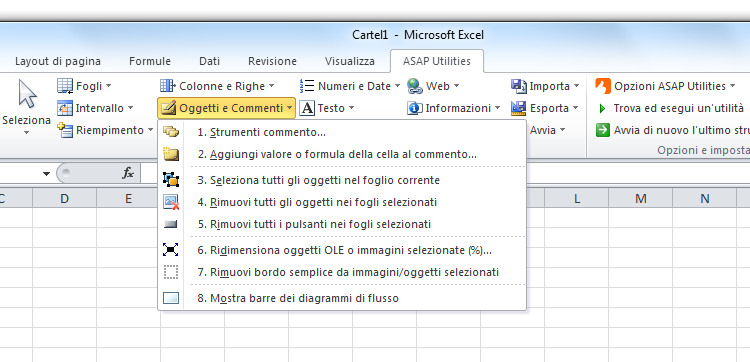
Task: Click the Strumenti commento menu icon
Action: click(x=171, y=132)
